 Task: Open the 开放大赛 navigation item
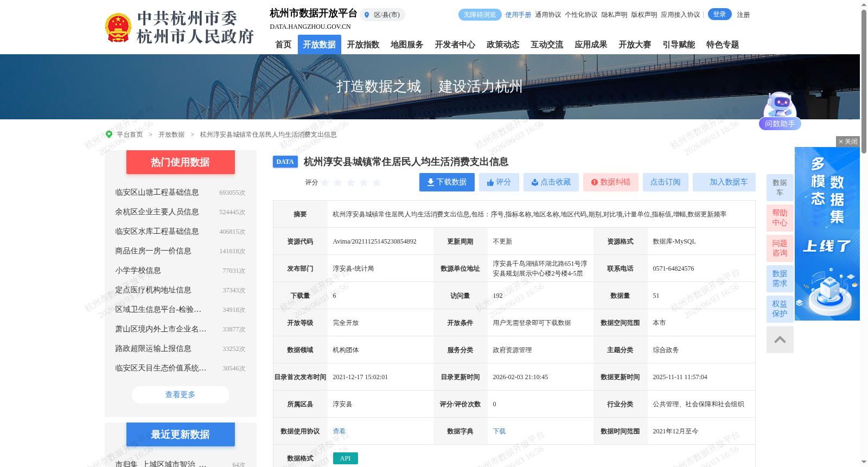(x=635, y=44)
